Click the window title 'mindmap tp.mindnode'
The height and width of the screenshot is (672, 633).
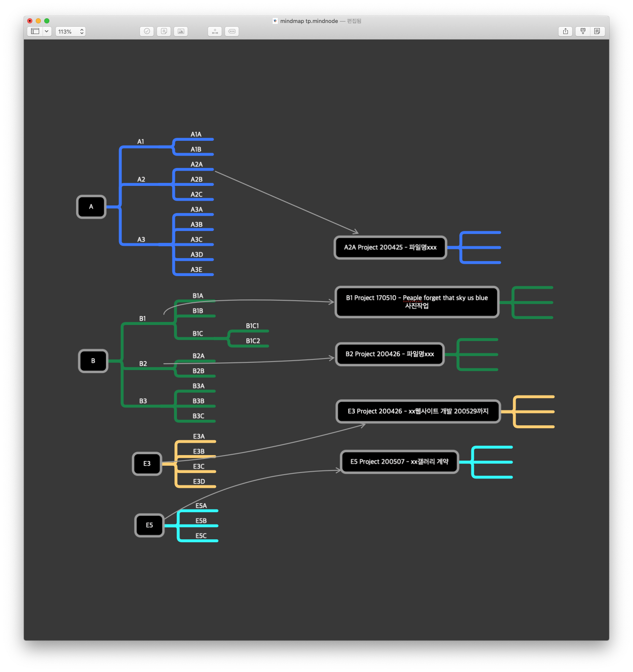(x=309, y=21)
